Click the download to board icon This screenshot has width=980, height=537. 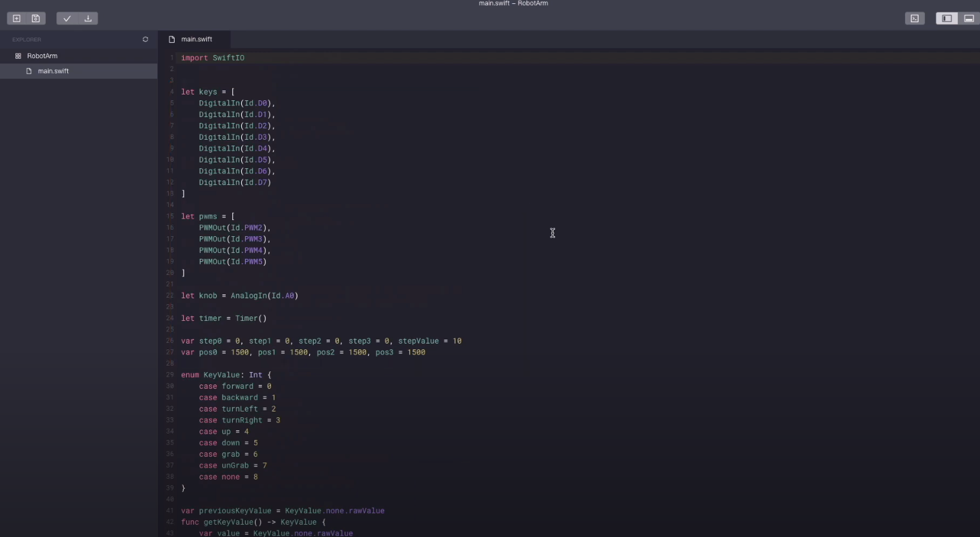[x=88, y=18]
